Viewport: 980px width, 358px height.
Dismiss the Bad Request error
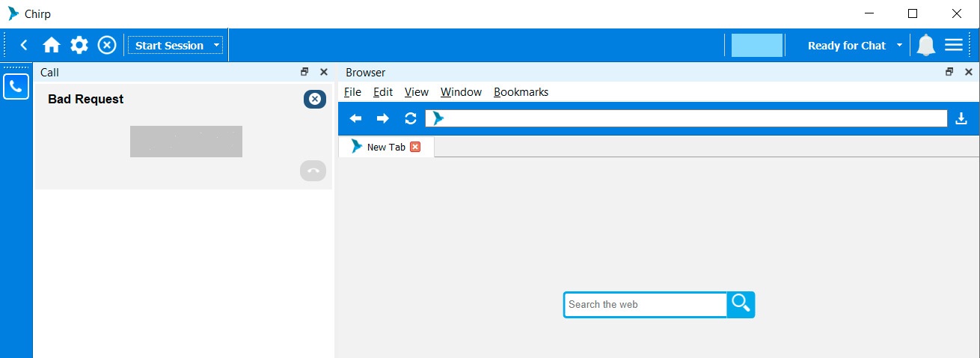[x=315, y=99]
